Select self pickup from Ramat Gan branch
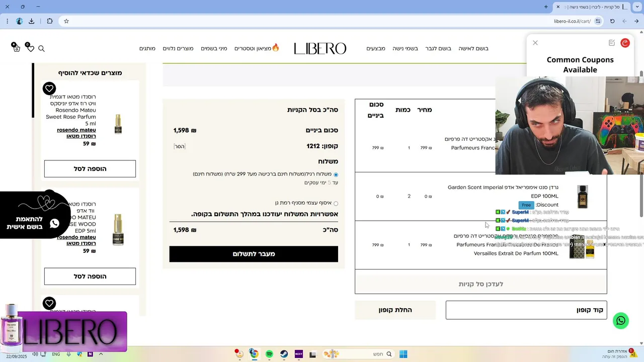Screen dimensions: 644x362 click(x=336, y=204)
